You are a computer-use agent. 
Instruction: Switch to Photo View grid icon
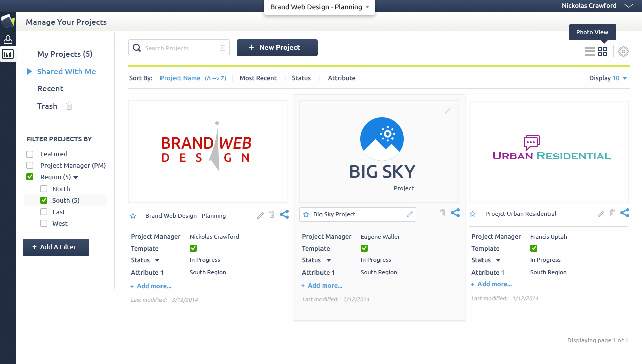tap(603, 51)
